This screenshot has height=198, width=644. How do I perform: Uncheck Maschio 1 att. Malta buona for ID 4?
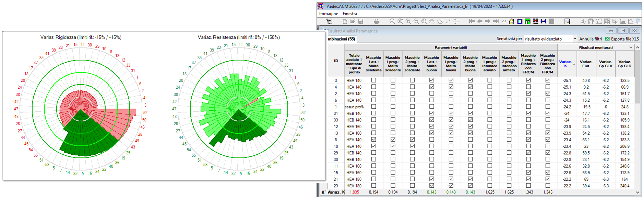click(x=431, y=87)
